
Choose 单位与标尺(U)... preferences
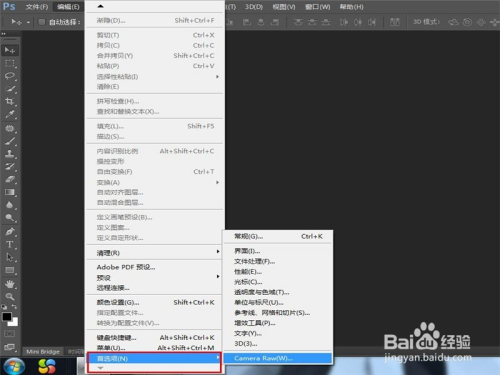pyautogui.click(x=278, y=302)
